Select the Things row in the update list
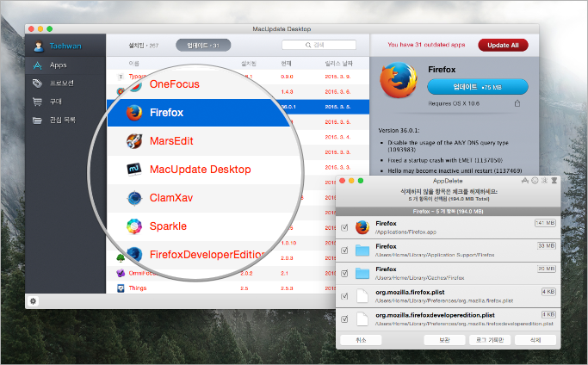Image resolution: width=588 pixels, height=365 pixels. point(220,288)
